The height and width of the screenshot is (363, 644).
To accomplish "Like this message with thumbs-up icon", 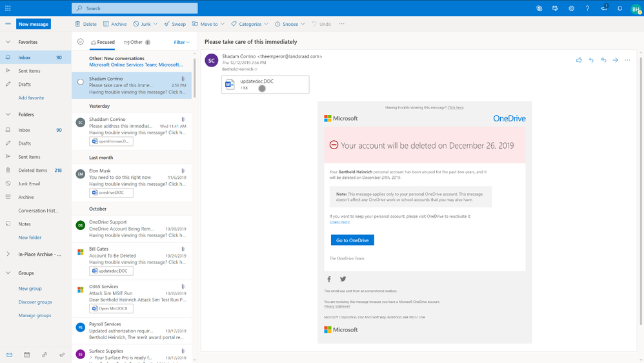I will [579, 60].
